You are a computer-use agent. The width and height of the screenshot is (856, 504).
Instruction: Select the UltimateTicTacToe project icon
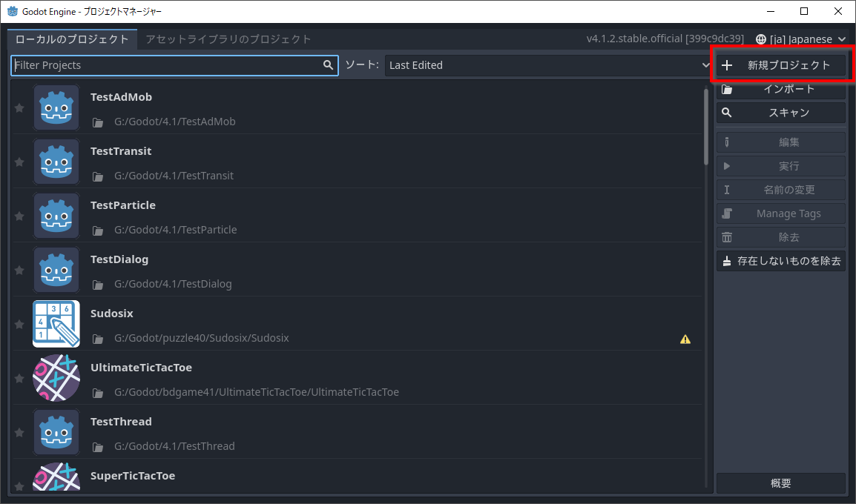point(56,377)
